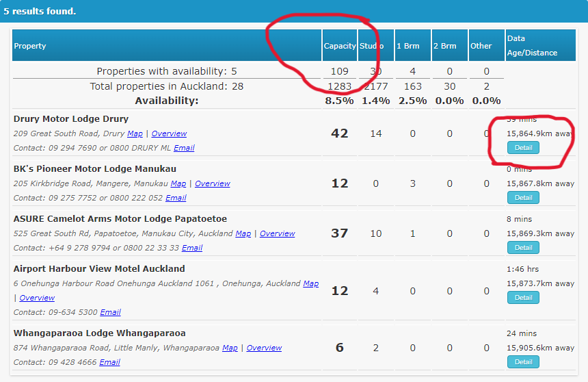The width and height of the screenshot is (588, 382).
Task: Click the 1 Brm column header
Action: 412,45
